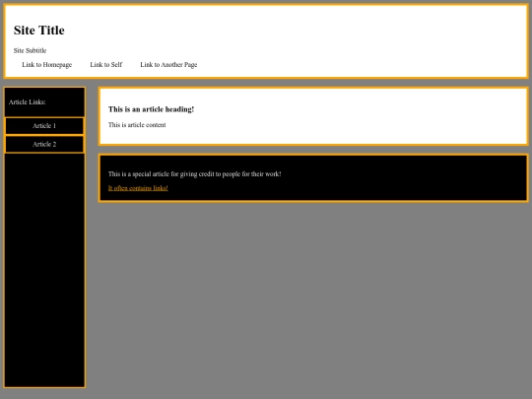Open Article 2 in the sidebar

(44, 144)
